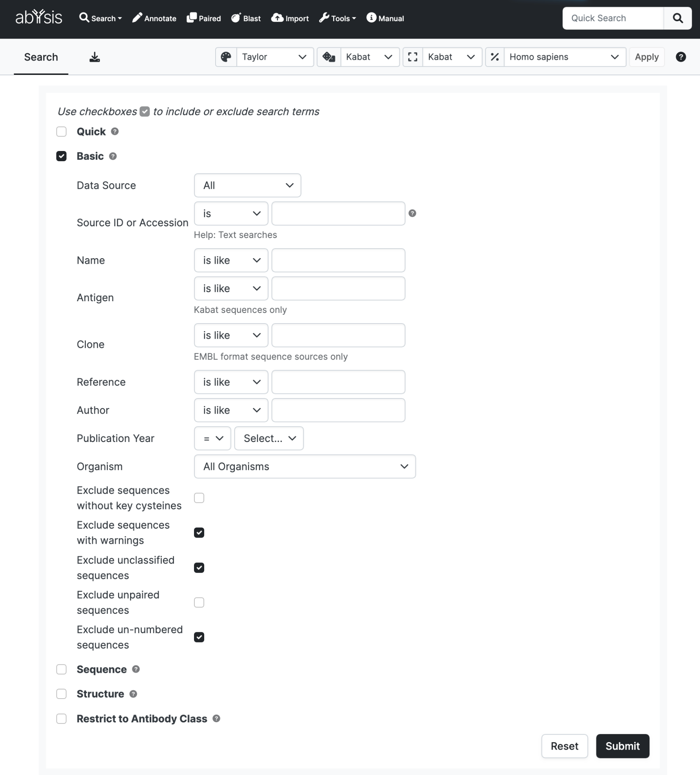Open the Name 'is like' dropdown
This screenshot has width=700, height=775.
click(231, 260)
